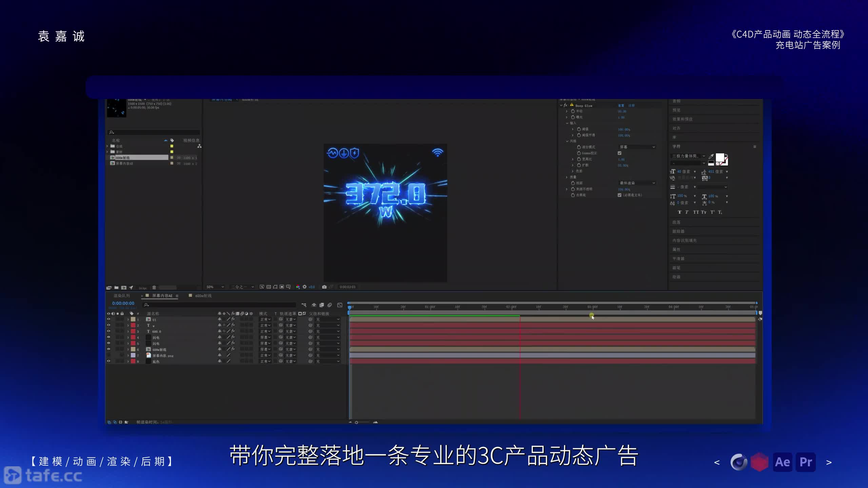
Task: Hide the UI layer with its eye icon
Action: coord(109,319)
